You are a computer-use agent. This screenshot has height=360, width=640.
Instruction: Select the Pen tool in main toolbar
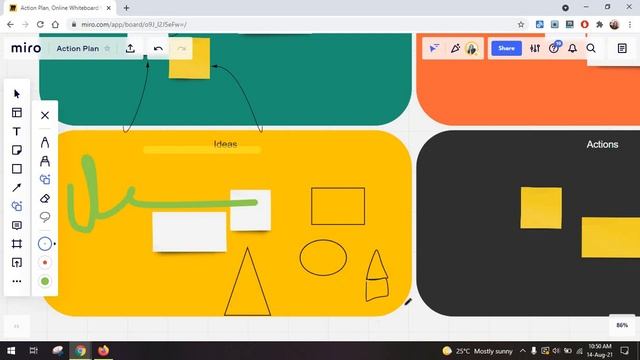pyautogui.click(x=17, y=206)
